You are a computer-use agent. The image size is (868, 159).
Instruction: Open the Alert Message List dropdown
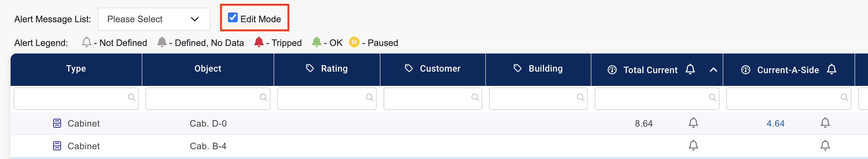[x=154, y=19]
